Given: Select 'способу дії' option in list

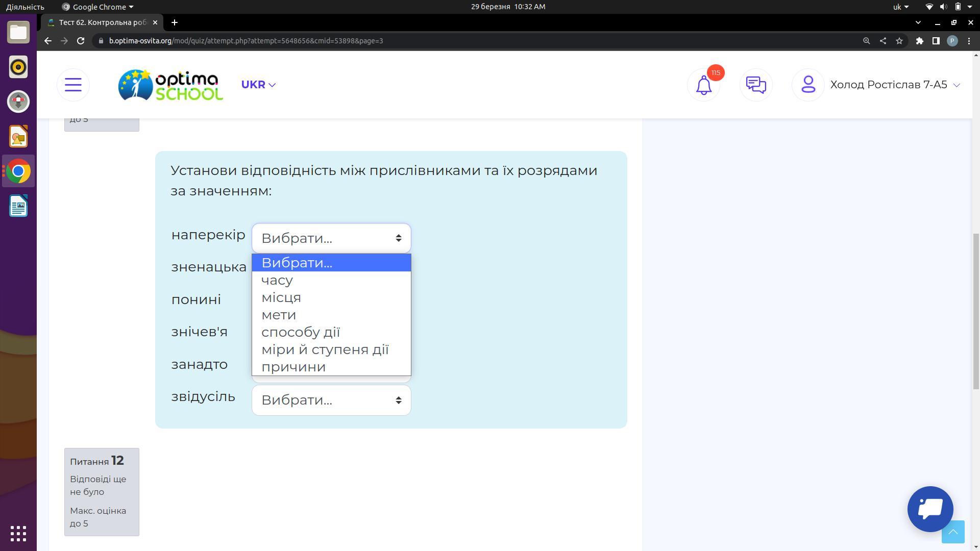Looking at the screenshot, I should (301, 332).
